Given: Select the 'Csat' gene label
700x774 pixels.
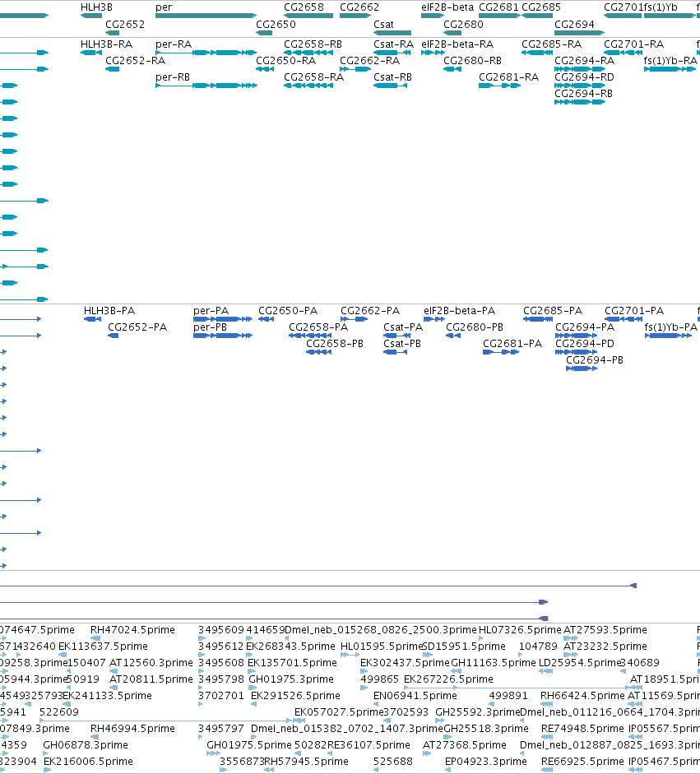Looking at the screenshot, I should pos(383,24).
